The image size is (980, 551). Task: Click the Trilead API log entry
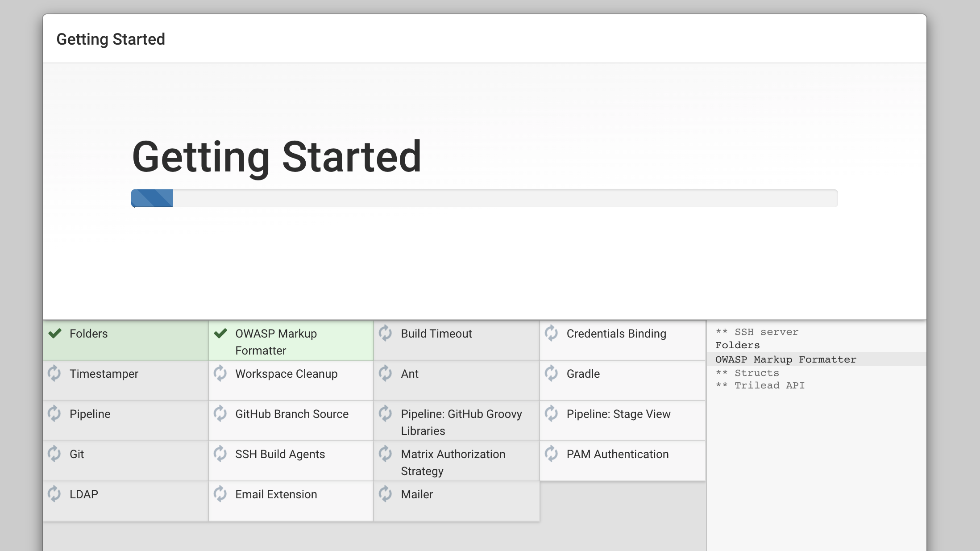(769, 385)
